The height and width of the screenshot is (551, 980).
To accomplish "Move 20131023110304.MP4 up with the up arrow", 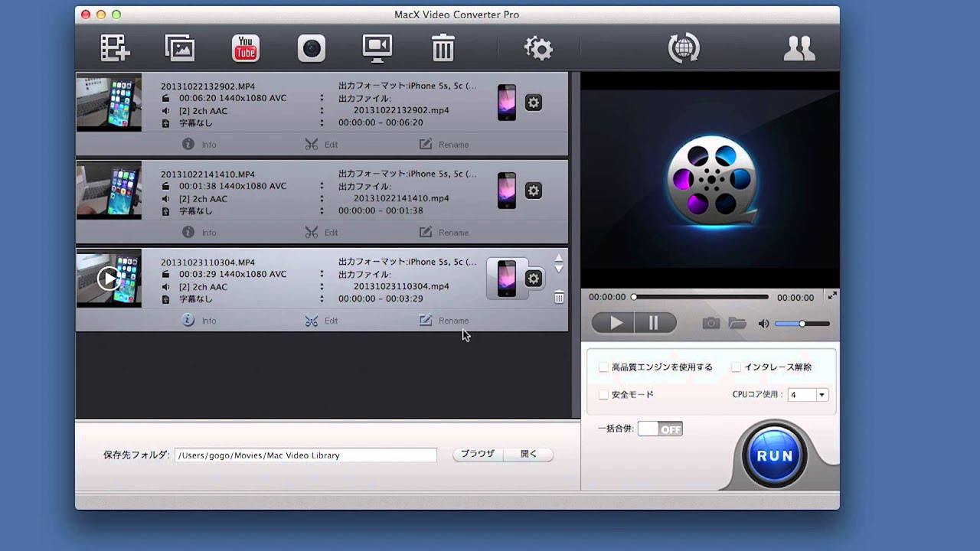I will (x=559, y=258).
